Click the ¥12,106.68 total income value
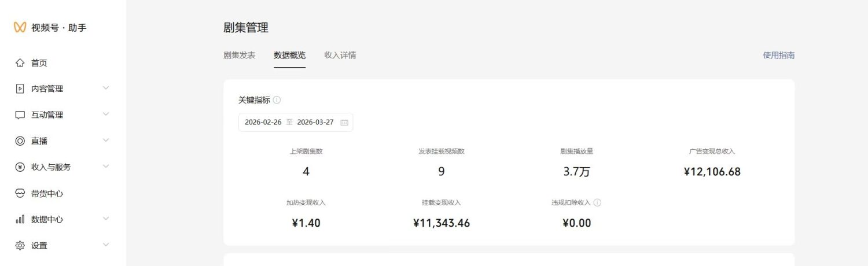This screenshot has height=266, width=868. 712,172
